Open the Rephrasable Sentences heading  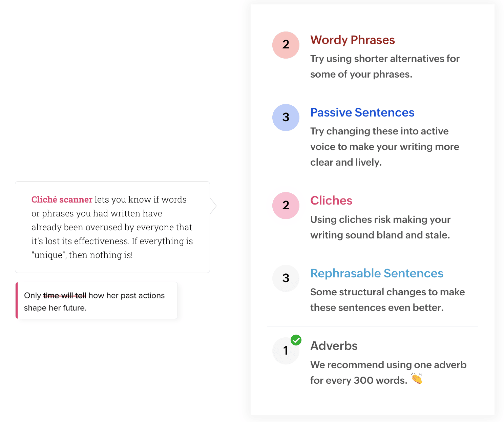pyautogui.click(x=377, y=273)
